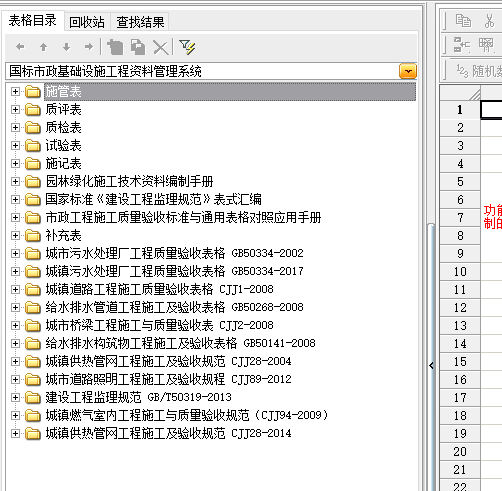Select row header 10 in the sheet
Screen dimensions: 502x491
coord(460,272)
